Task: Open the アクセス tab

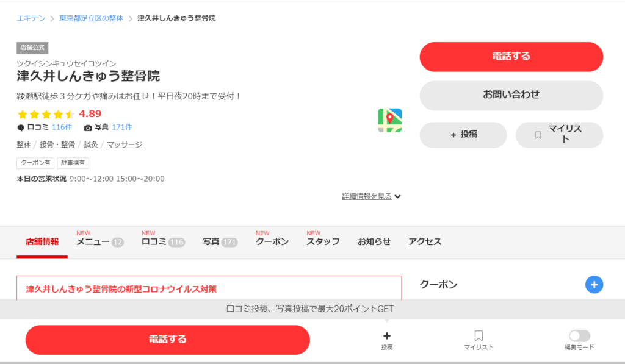Action: point(425,241)
